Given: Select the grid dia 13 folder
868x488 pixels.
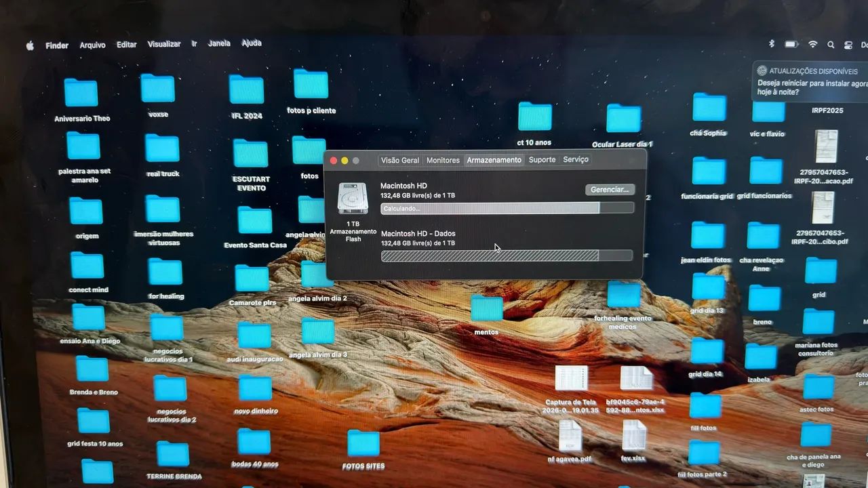Looking at the screenshot, I should point(709,287).
